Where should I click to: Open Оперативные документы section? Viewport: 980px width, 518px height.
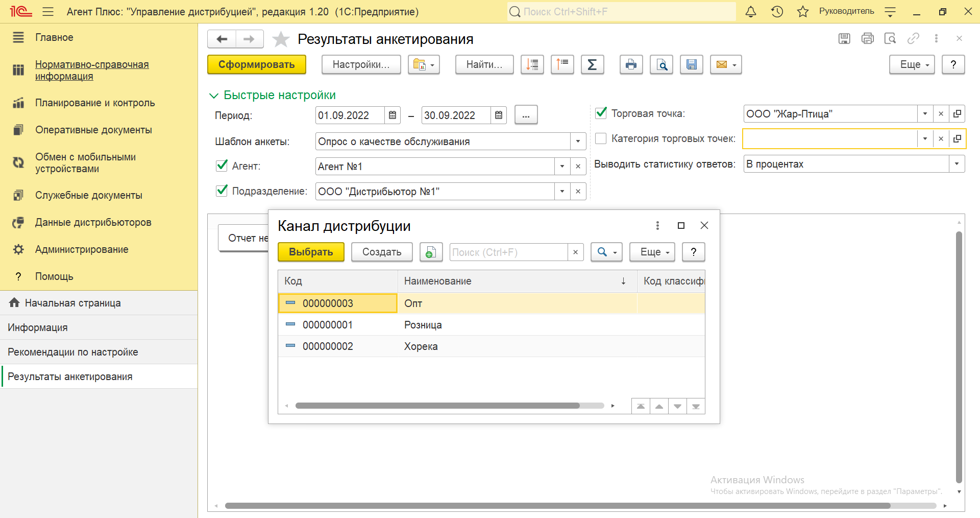pos(93,130)
